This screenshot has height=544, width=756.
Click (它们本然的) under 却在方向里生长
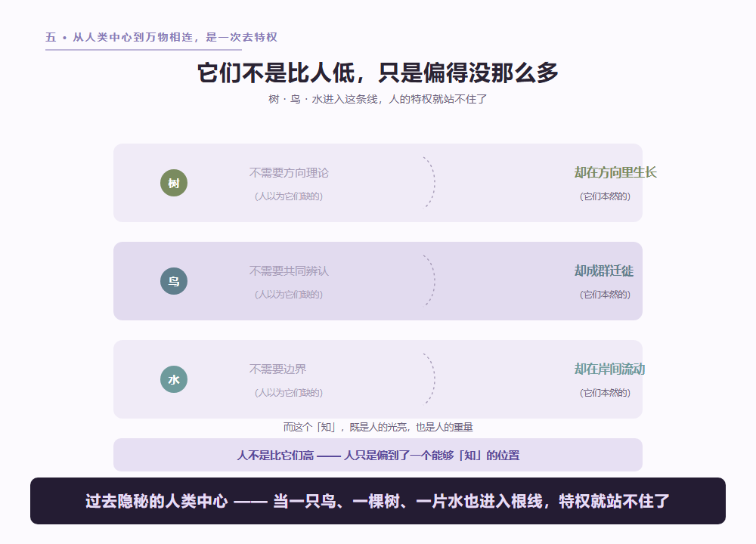605,196
